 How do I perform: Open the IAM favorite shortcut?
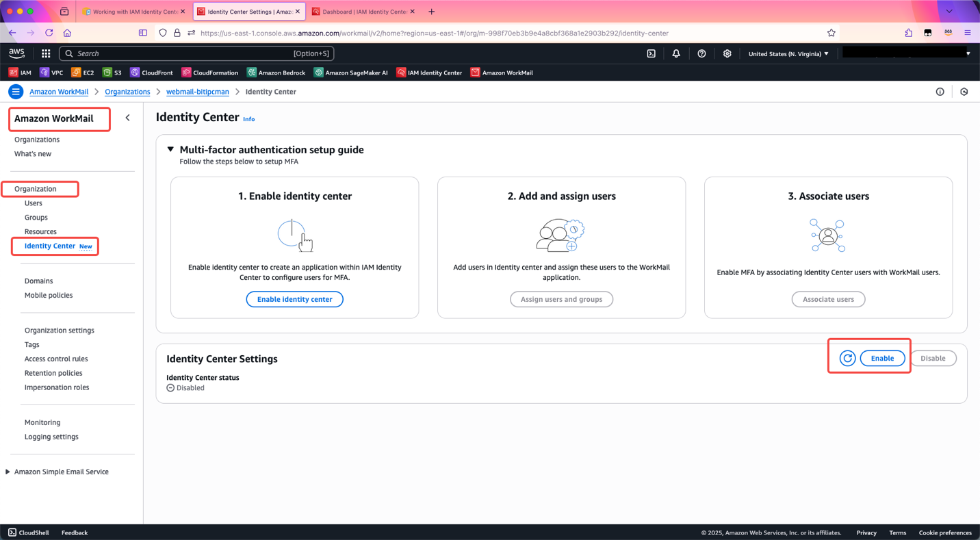pos(20,73)
